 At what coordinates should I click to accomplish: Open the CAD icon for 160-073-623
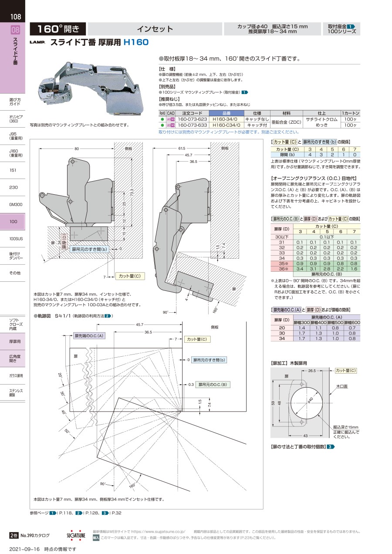pyautogui.click(x=171, y=119)
